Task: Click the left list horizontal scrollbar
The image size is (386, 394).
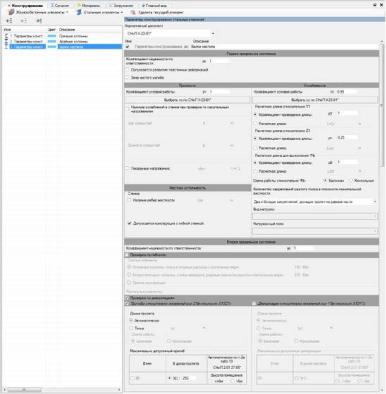Action: [25, 389]
